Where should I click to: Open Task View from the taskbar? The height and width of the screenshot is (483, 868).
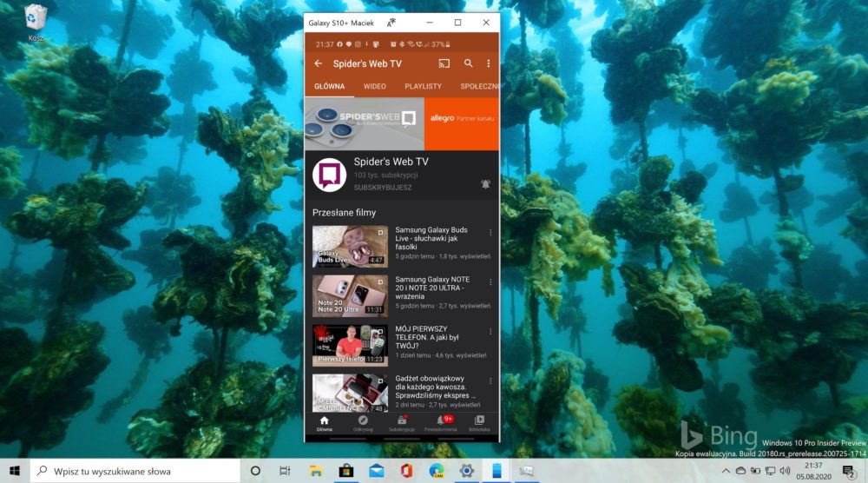coord(285,471)
